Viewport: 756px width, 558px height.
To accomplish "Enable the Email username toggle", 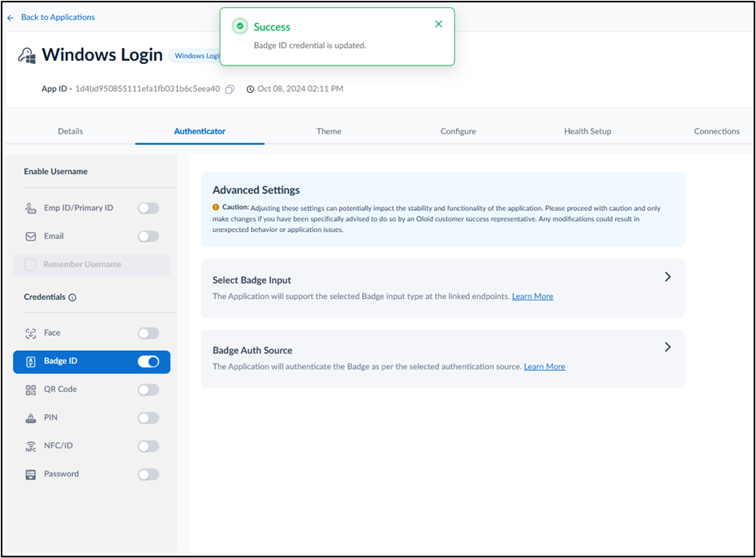I will coord(149,237).
